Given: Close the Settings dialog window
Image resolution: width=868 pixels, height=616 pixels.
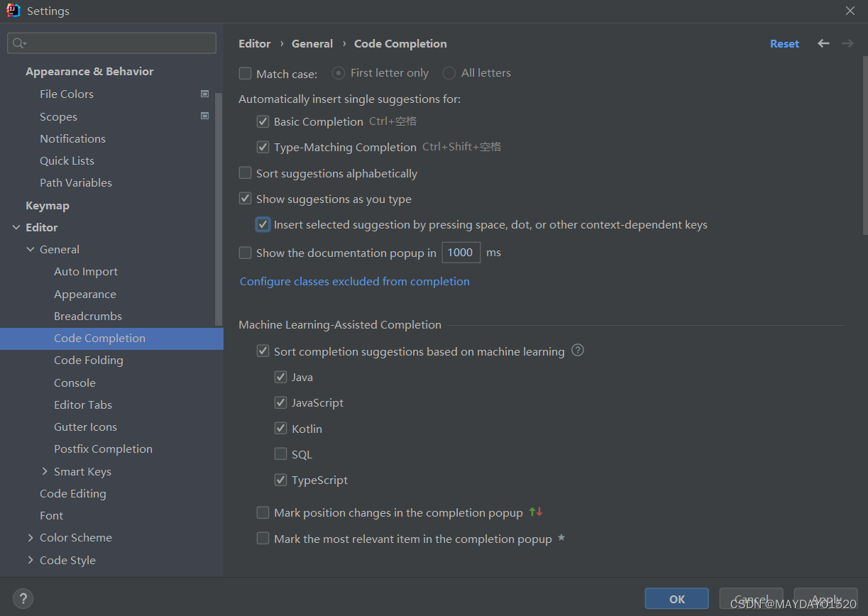Looking at the screenshot, I should (850, 11).
